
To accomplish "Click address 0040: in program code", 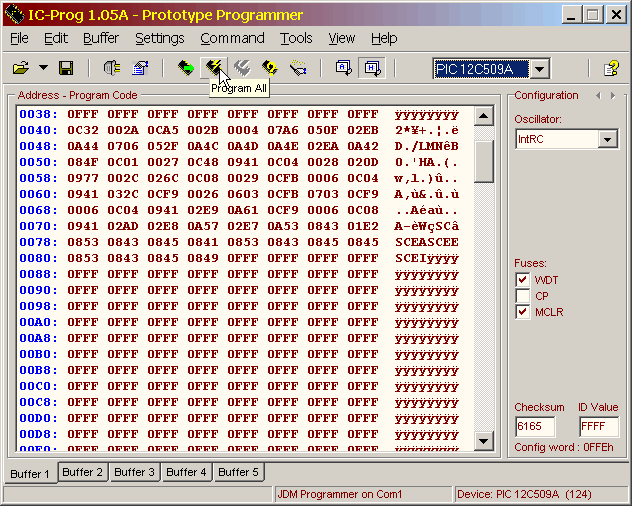I will pyautogui.click(x=39, y=130).
